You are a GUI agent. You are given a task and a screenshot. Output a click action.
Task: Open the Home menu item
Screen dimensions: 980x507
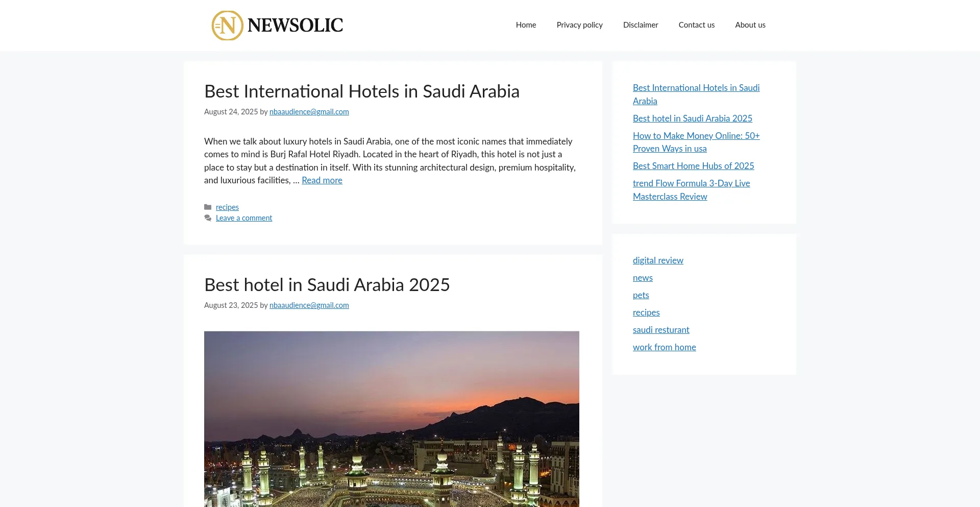coord(526,25)
